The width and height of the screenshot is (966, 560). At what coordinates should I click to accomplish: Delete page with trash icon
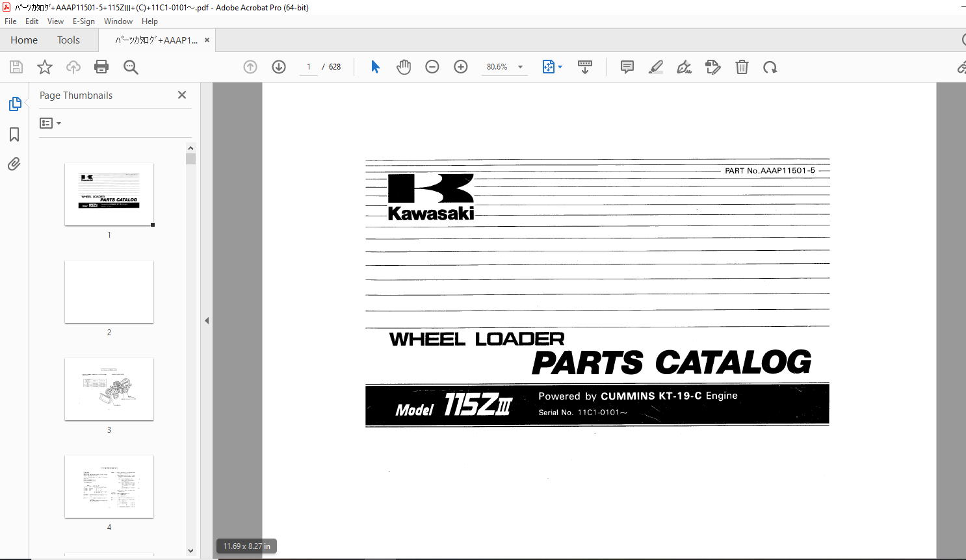[x=742, y=67]
